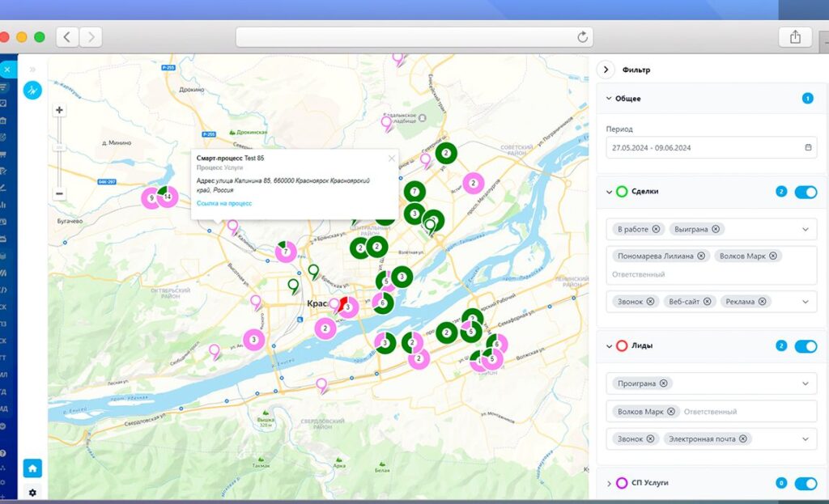The height and width of the screenshot is (504, 829).
Task: Click the round blue logo icon
Action: [32, 90]
